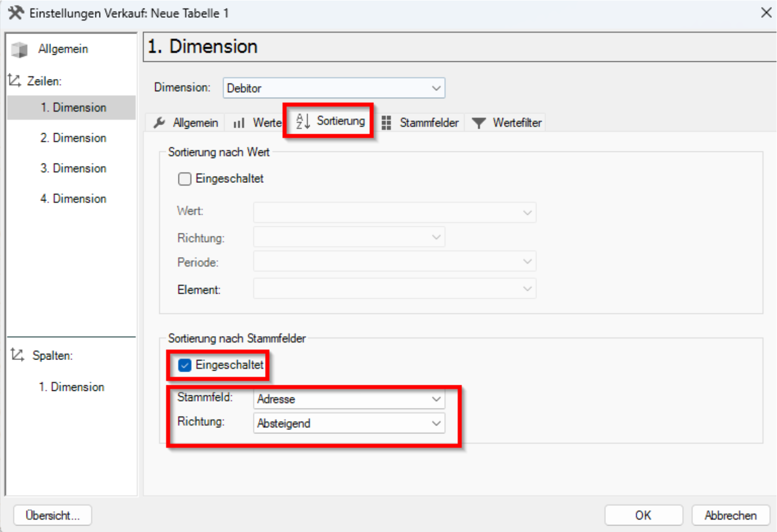Click the bar chart icon on Werte tab
The height and width of the screenshot is (532, 777).
point(239,123)
